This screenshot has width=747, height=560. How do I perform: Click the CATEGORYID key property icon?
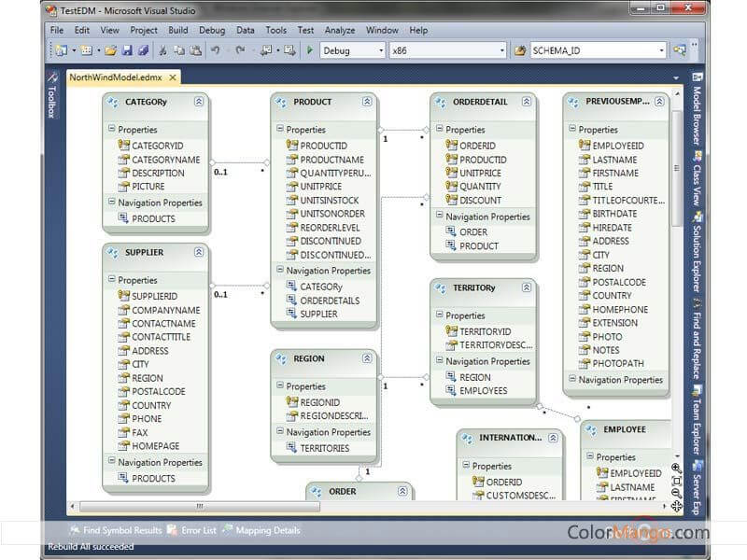tap(124, 145)
